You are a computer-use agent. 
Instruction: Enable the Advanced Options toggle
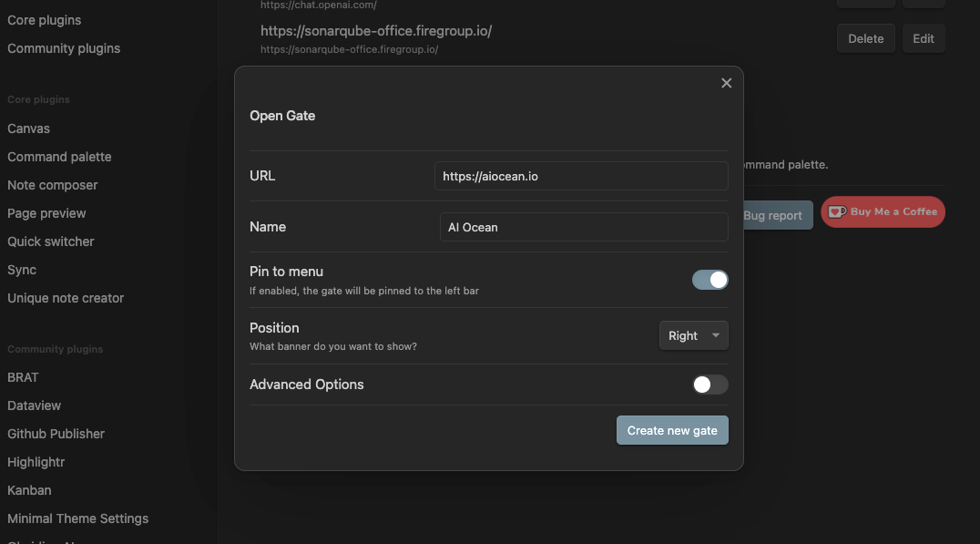coord(709,385)
